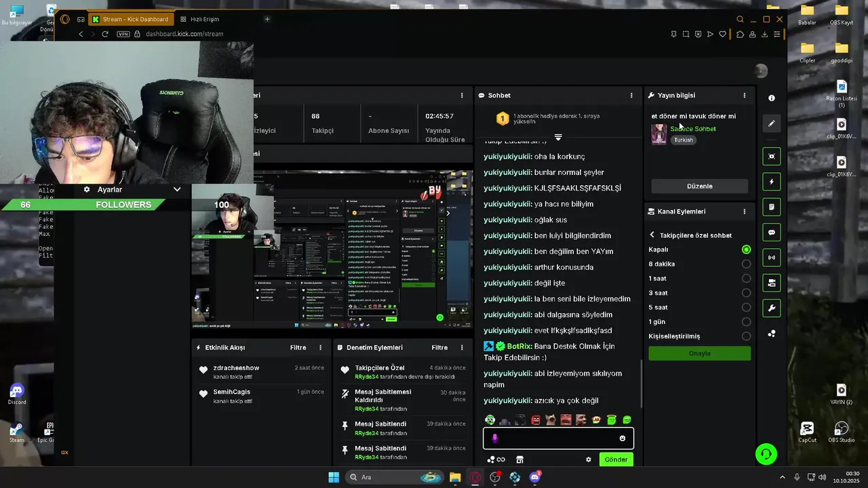This screenshot has height=488, width=868.
Task: Select the Kapalı radio option
Action: click(746, 249)
